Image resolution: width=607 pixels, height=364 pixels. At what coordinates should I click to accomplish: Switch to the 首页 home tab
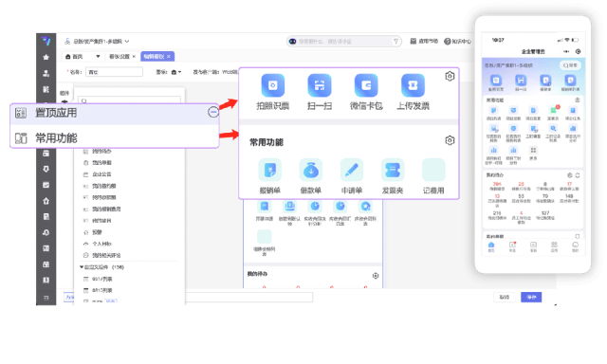pyautogui.click(x=75, y=57)
